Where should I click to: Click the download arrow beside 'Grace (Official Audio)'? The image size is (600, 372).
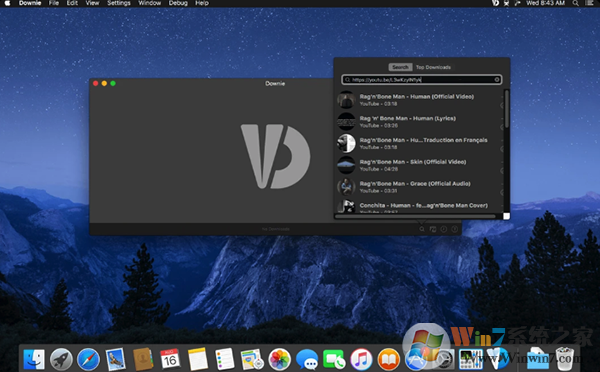point(502,193)
